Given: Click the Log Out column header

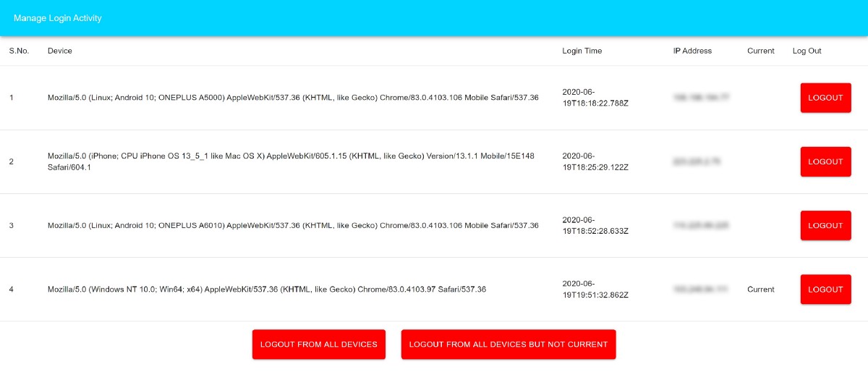Looking at the screenshot, I should (x=807, y=51).
